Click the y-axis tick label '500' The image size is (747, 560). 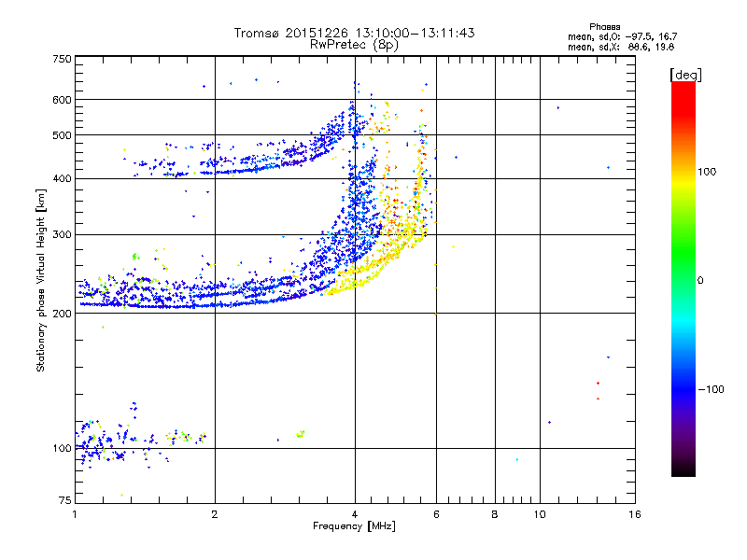tap(62, 135)
